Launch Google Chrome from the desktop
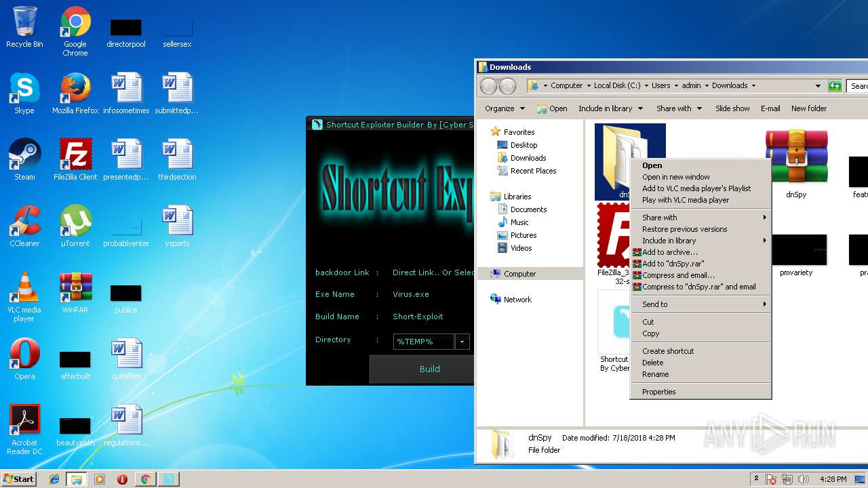This screenshot has height=488, width=868. pyautogui.click(x=75, y=30)
